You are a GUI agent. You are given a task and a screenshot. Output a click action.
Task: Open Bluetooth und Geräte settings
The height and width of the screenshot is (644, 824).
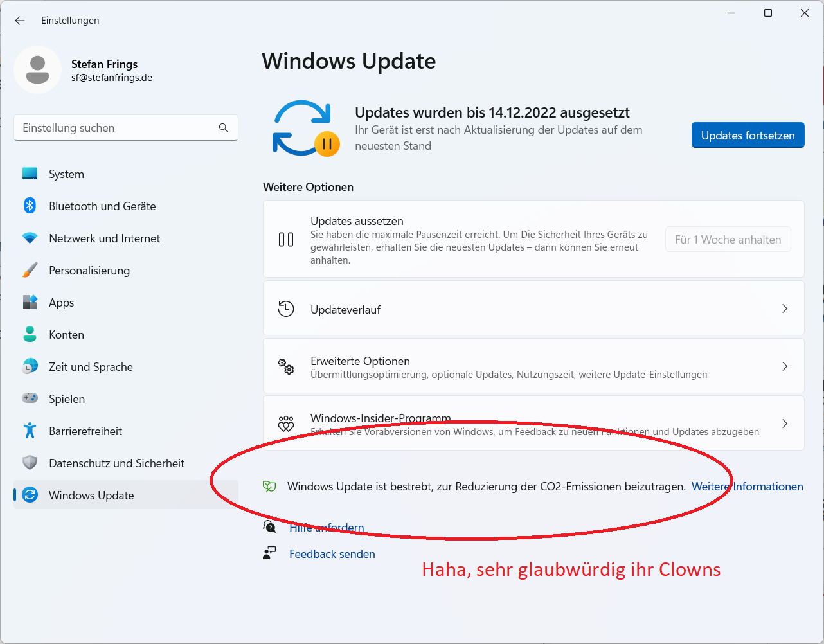click(126, 206)
